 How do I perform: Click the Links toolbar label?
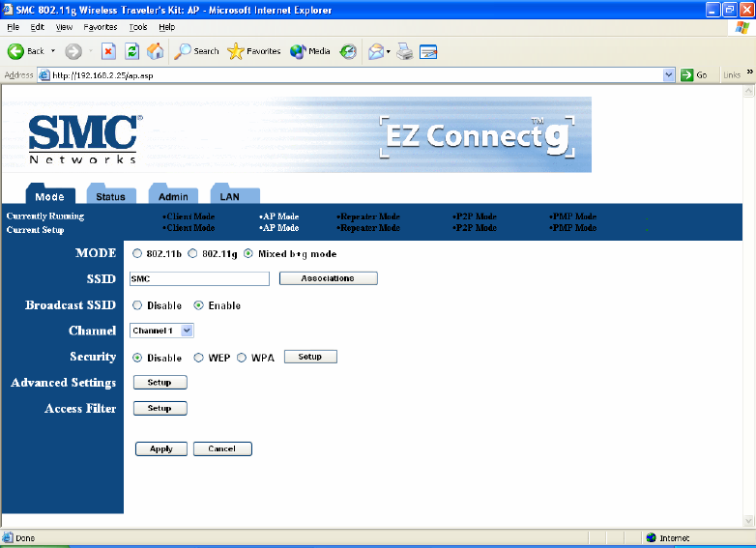coord(732,75)
